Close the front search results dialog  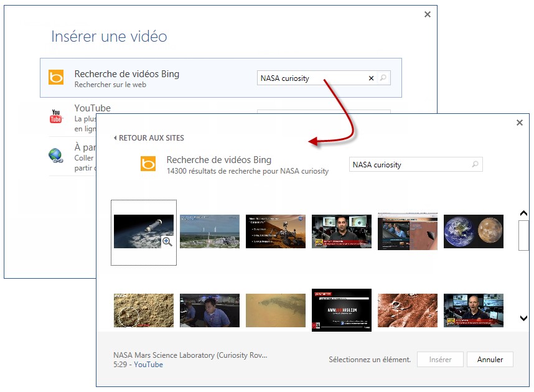point(520,123)
